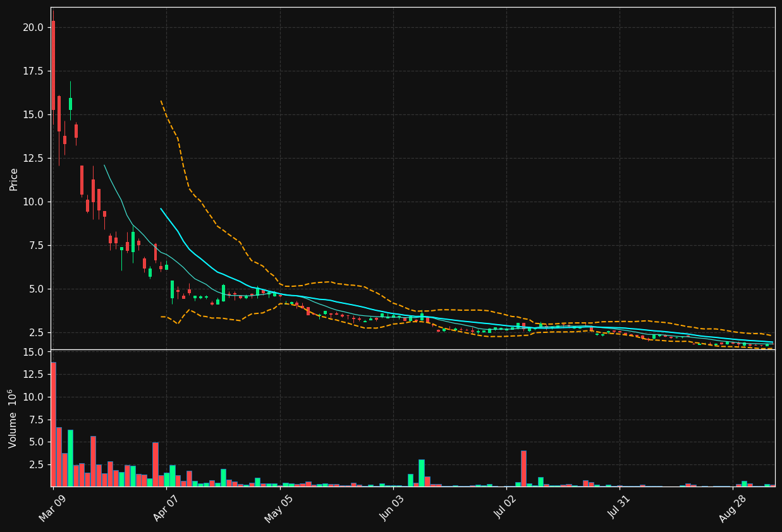Click the 'Jul 31' date label

[x=619, y=508]
